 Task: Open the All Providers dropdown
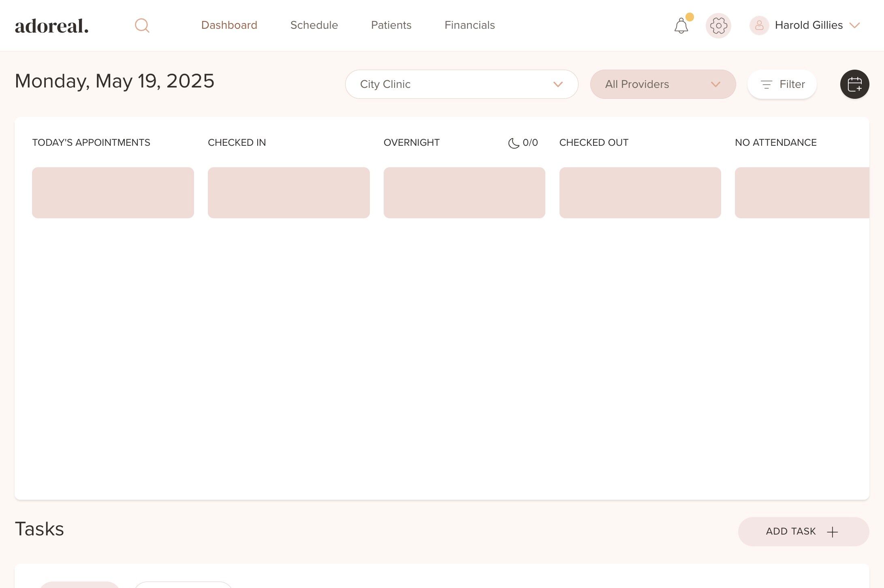coord(662,84)
